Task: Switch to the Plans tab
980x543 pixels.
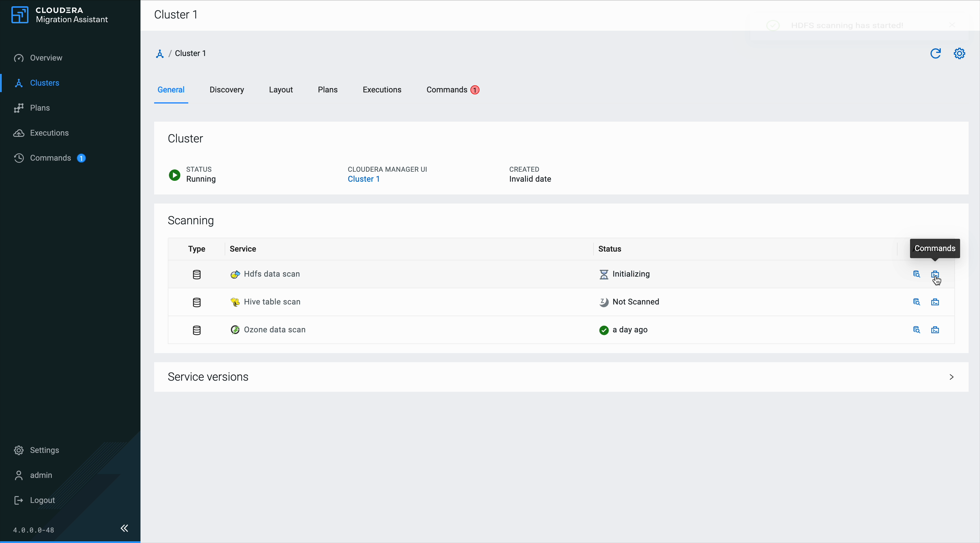Action: (x=328, y=90)
